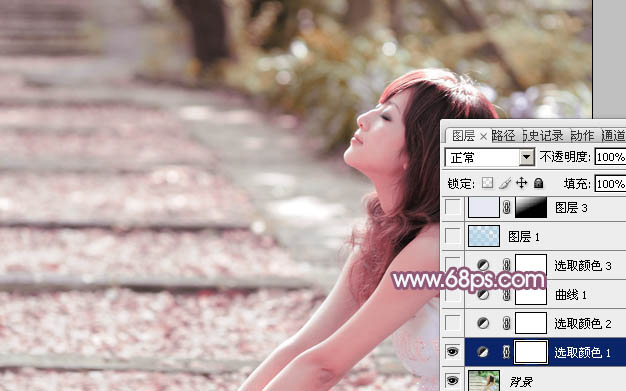Hide the 选取颜色 1 layer
The height and width of the screenshot is (391, 626).
(x=452, y=352)
